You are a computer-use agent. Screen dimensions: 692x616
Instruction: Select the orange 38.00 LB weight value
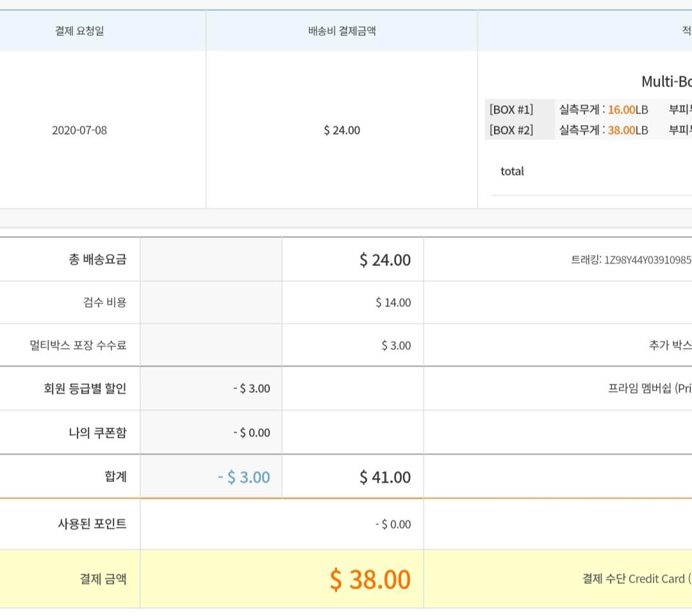point(621,130)
